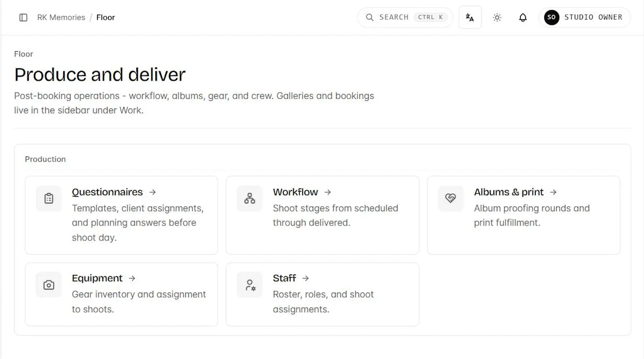Click the arrow next to Questionnaires

pyautogui.click(x=153, y=192)
